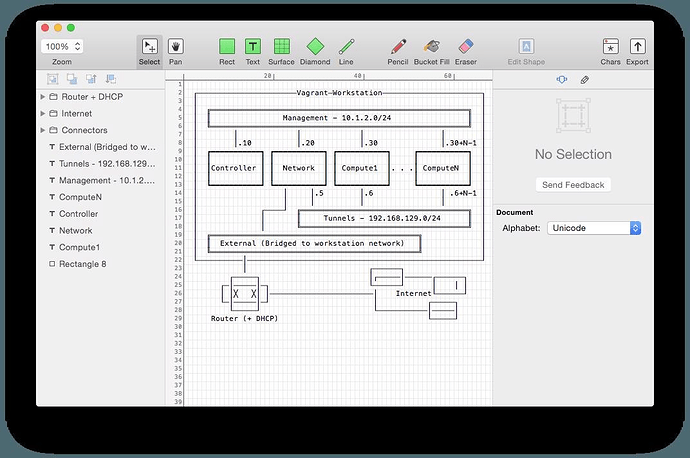
Task: Click the green window zoom button
Action: [71, 28]
